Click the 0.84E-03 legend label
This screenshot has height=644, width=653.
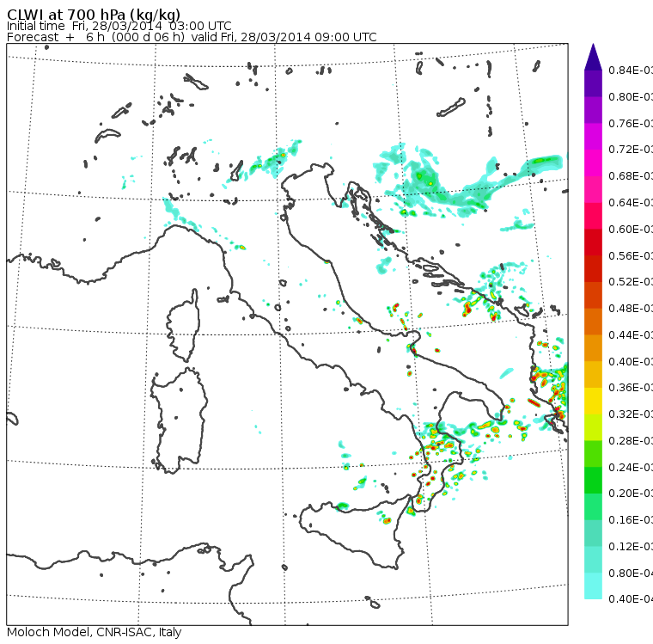click(631, 71)
